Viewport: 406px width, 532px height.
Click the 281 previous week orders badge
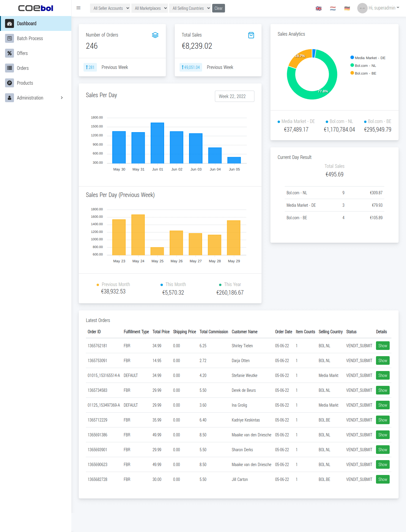tap(90, 67)
